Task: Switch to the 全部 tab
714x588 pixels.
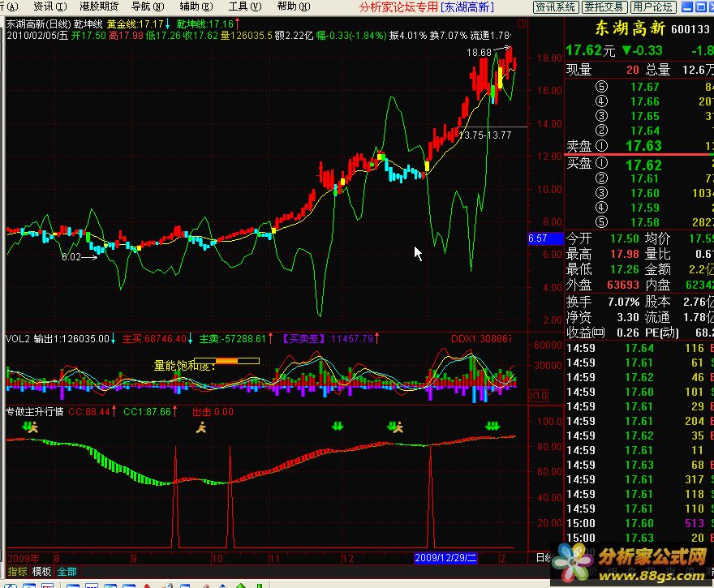Action: (67, 571)
